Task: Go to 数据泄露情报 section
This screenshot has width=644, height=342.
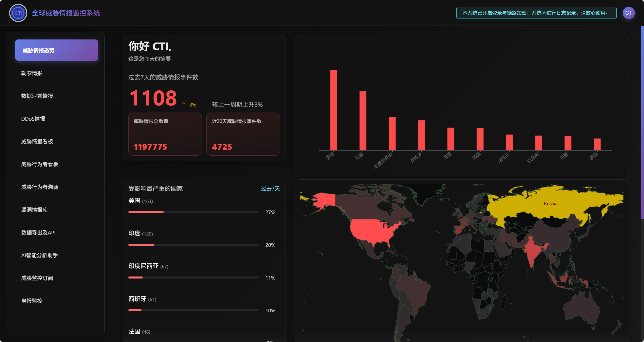Action: [37, 96]
